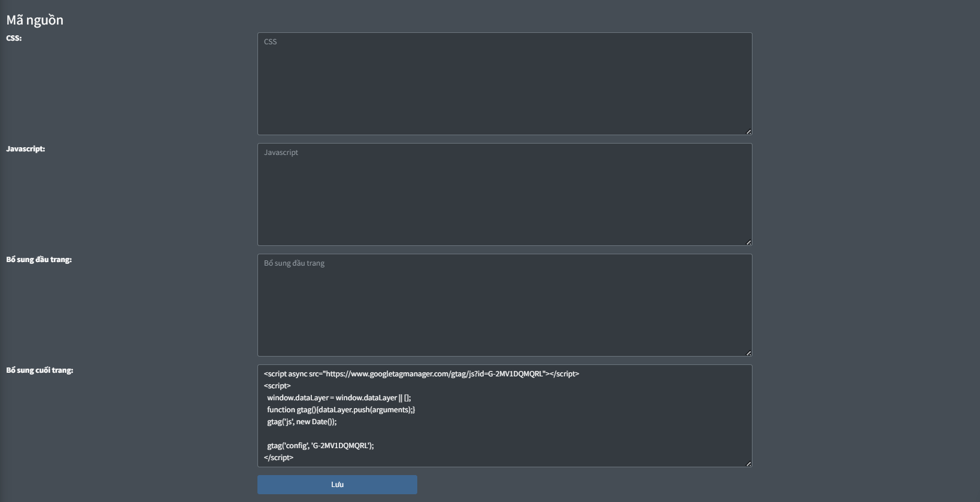Click the Bổ sung đầu trang resize handle

tap(748, 353)
